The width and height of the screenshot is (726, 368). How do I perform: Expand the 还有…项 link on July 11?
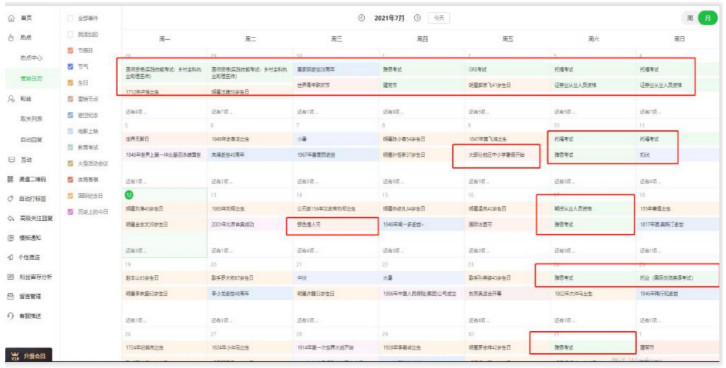[650, 181]
